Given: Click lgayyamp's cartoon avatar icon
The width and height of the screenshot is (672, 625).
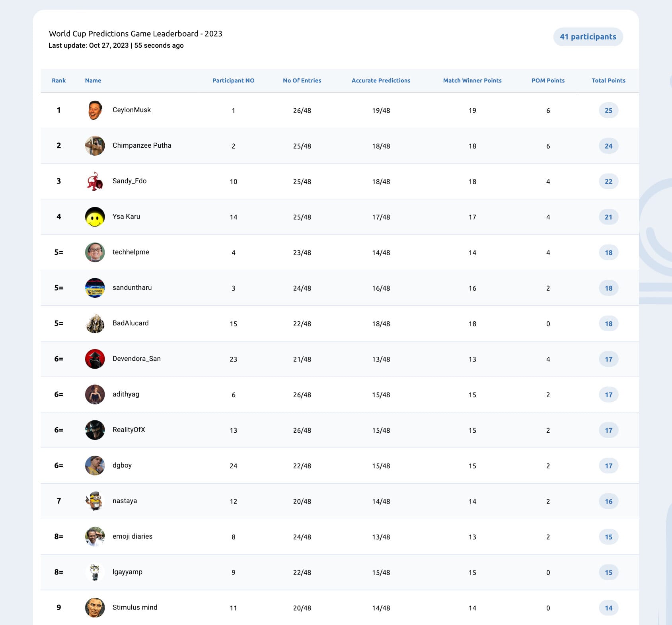Looking at the screenshot, I should [x=95, y=572].
